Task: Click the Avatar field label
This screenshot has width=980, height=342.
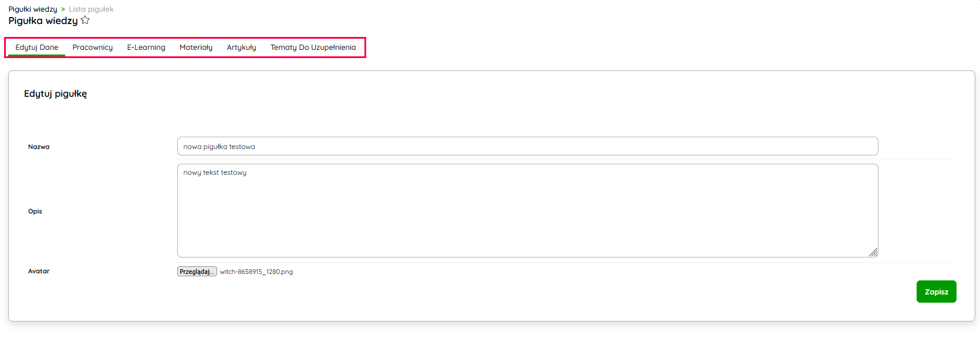Action: click(39, 272)
